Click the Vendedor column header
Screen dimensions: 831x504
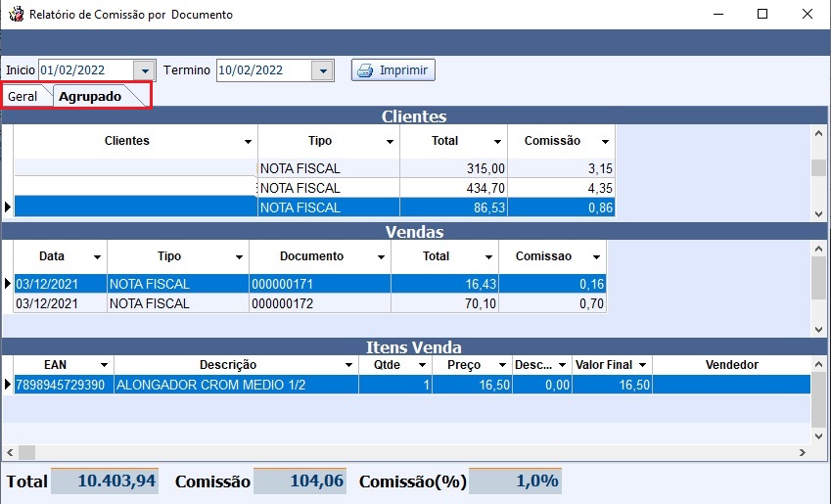point(731,365)
